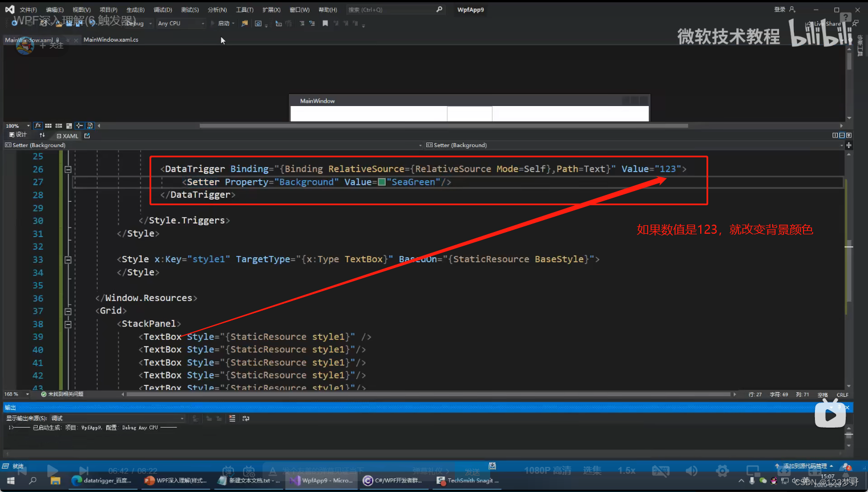868x492 pixels.
Task: Click clear all output icon
Action: tap(232, 418)
